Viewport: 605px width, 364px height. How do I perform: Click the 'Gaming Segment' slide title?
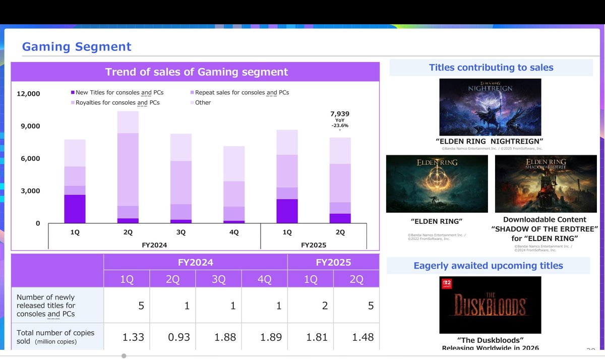(77, 47)
